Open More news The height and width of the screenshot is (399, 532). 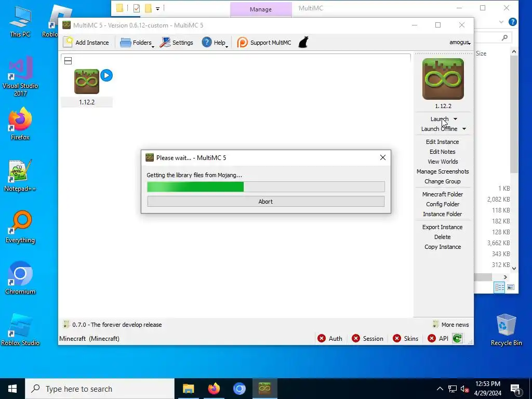click(455, 325)
